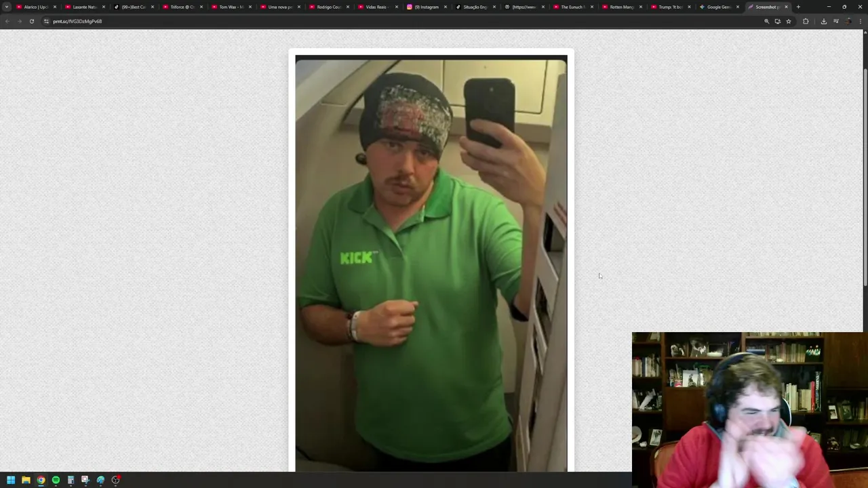Switch to the Alarico YouTube tab
Viewport: 868px width, 488px height.
(x=36, y=7)
